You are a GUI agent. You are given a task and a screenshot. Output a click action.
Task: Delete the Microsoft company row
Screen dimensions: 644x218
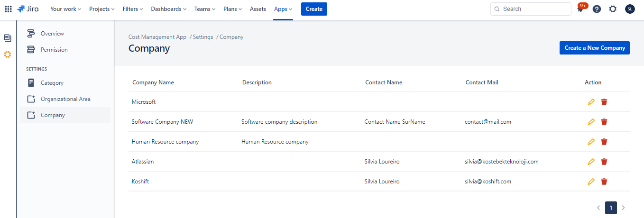coord(604,102)
